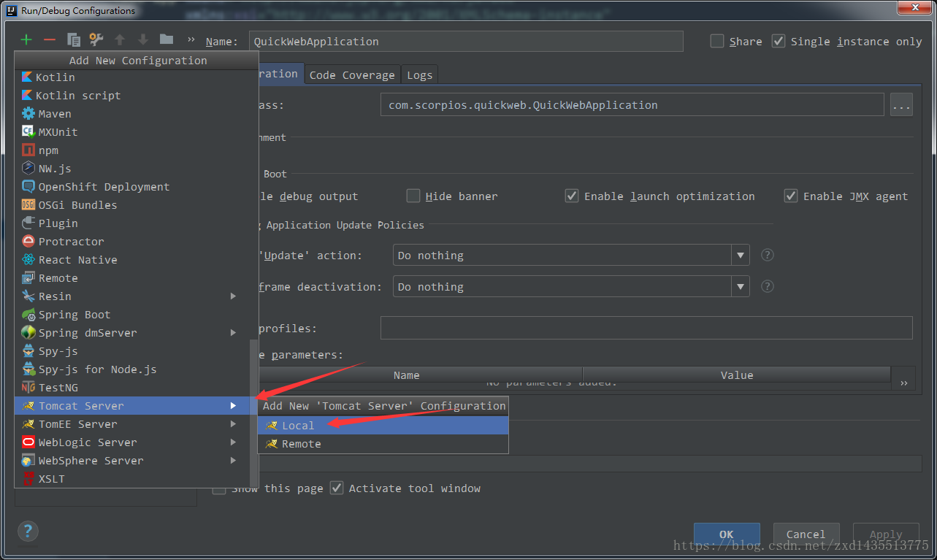The height and width of the screenshot is (560, 937).
Task: Click the Move Down arrow icon
Action: [143, 40]
